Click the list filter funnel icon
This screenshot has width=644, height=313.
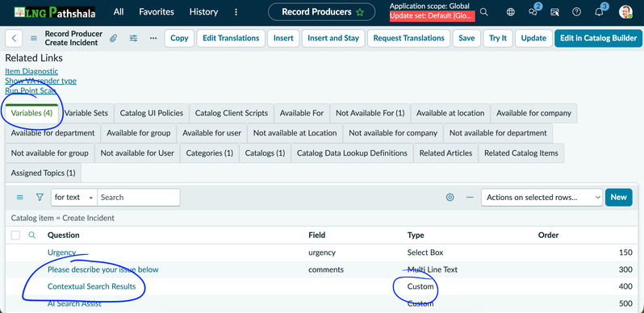click(x=40, y=197)
